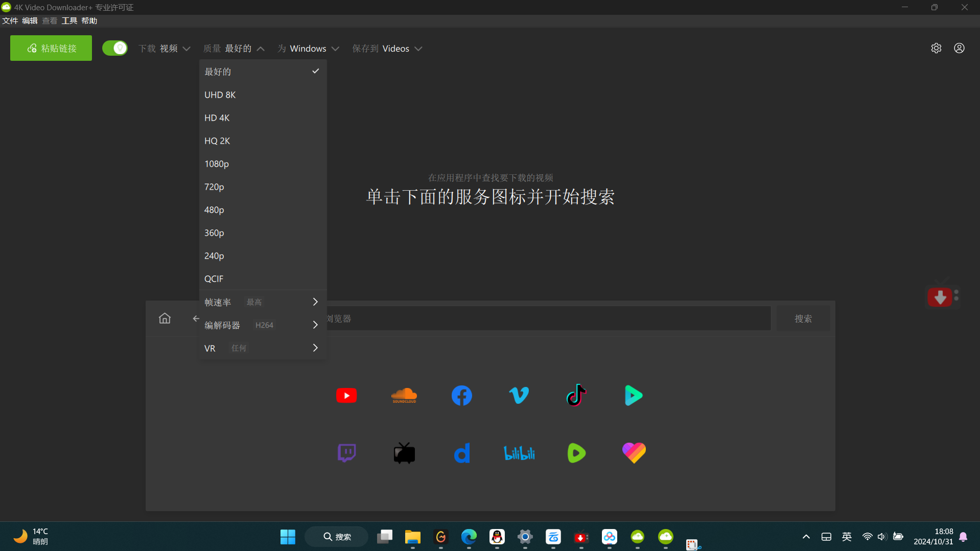Open Microsoft Edge from taskbar
Screen dimensions: 980x551
pyautogui.click(x=469, y=537)
